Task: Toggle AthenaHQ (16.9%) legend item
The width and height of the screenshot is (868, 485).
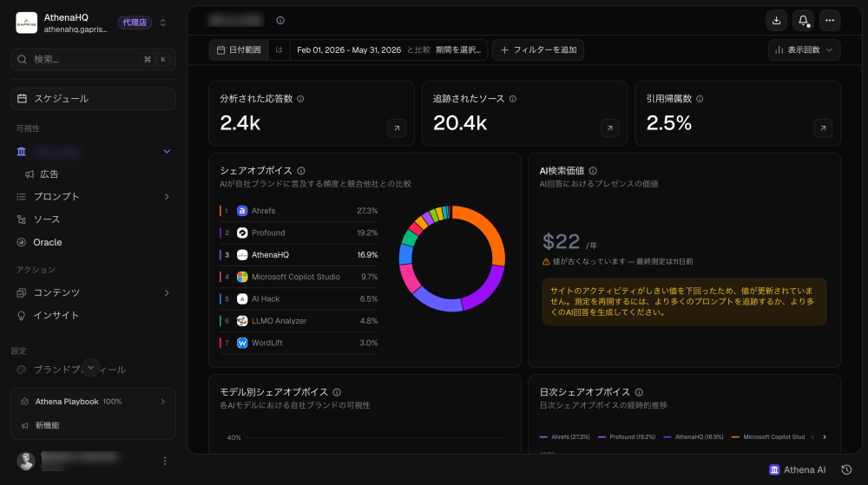Action: pyautogui.click(x=694, y=437)
